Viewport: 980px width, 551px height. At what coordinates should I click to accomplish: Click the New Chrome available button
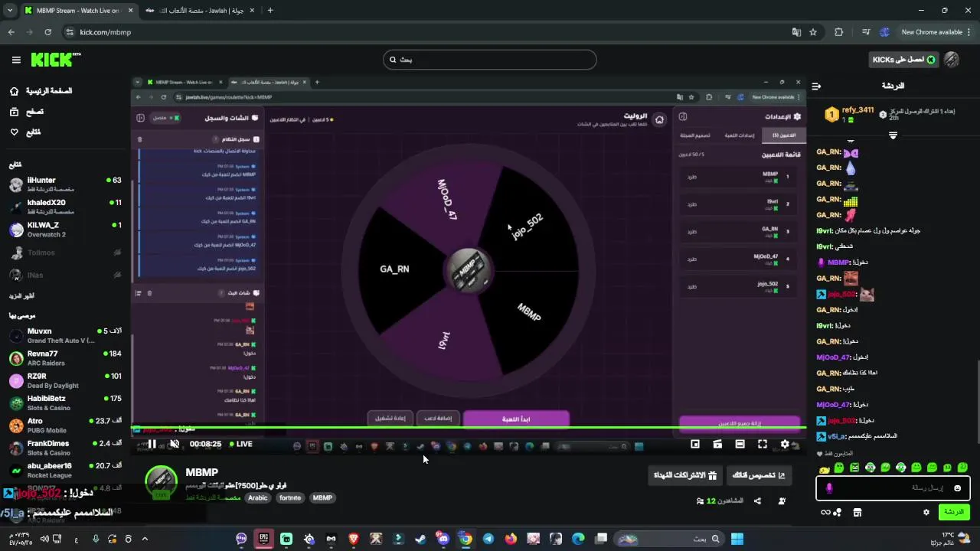(x=937, y=32)
